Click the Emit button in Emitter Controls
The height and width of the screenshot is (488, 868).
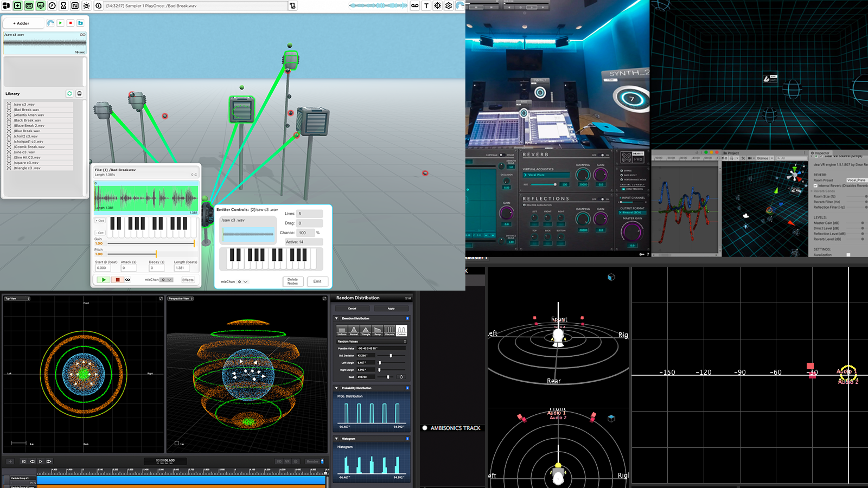[318, 281]
